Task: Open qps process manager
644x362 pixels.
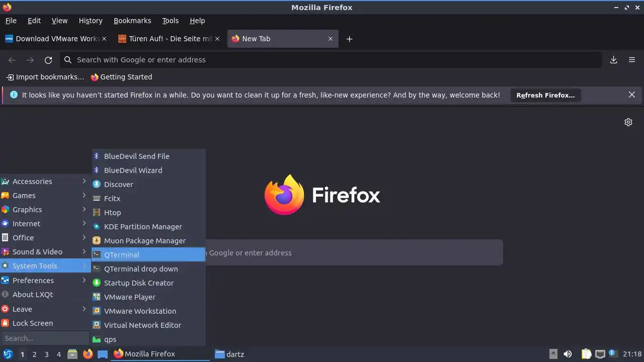Action: click(x=148, y=339)
